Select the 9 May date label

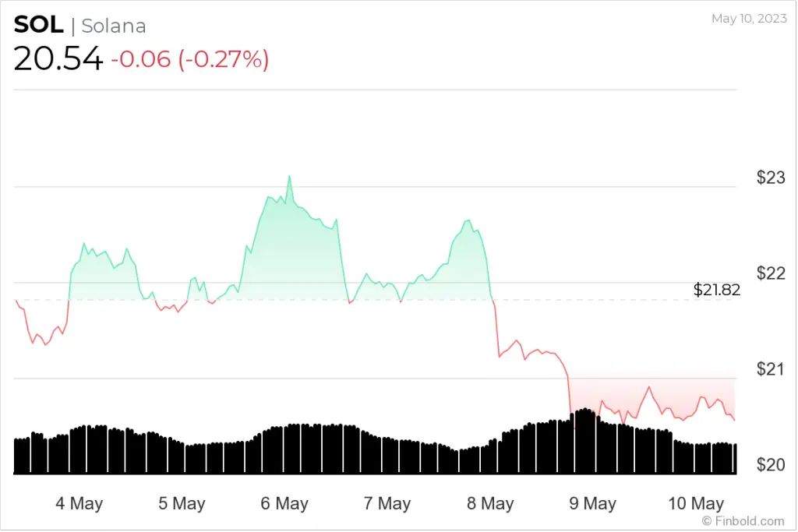593,503
